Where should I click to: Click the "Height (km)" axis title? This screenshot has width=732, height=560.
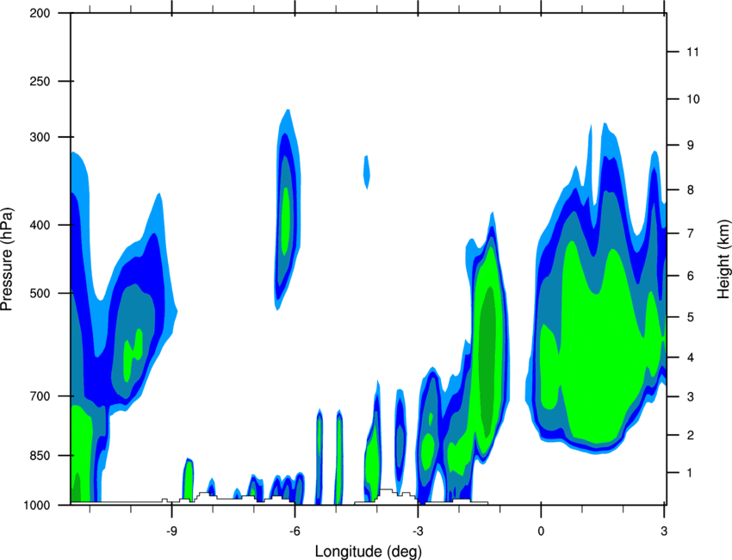(x=723, y=258)
